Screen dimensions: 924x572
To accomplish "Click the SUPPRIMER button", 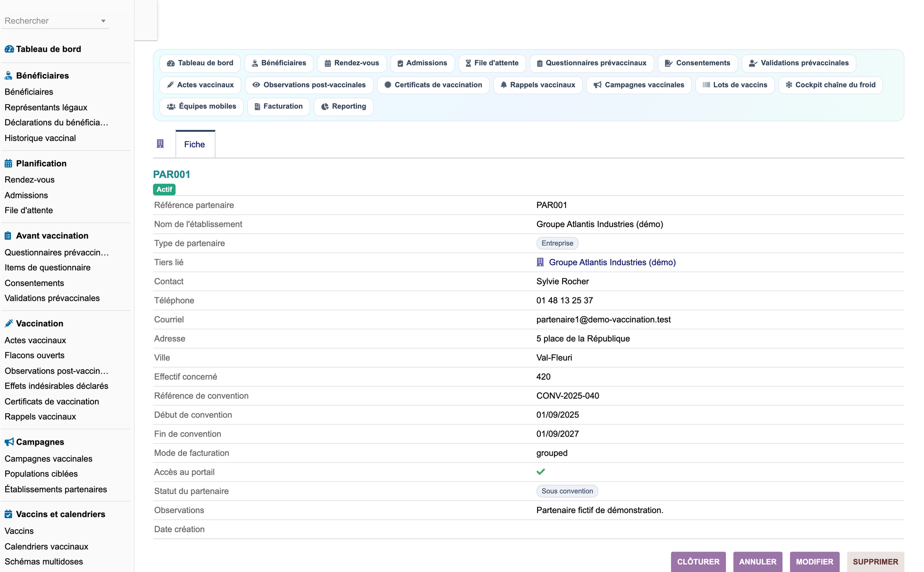I will (x=876, y=562).
